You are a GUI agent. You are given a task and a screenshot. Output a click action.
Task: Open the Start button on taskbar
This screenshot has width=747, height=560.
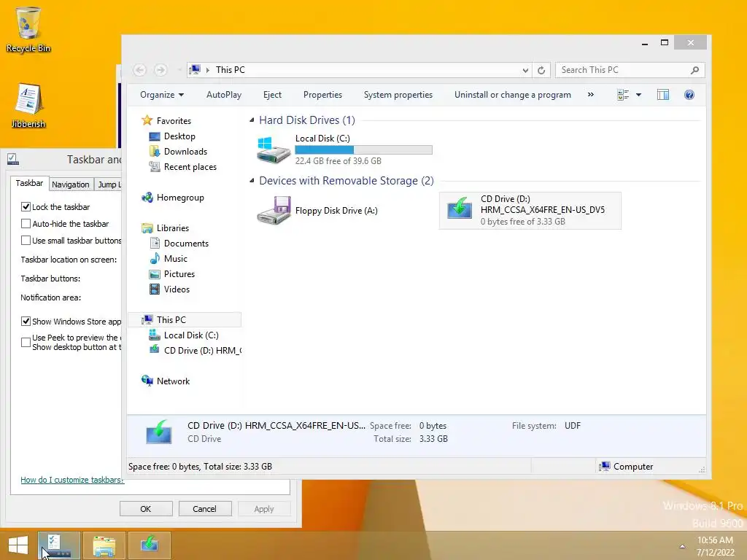[18, 545]
